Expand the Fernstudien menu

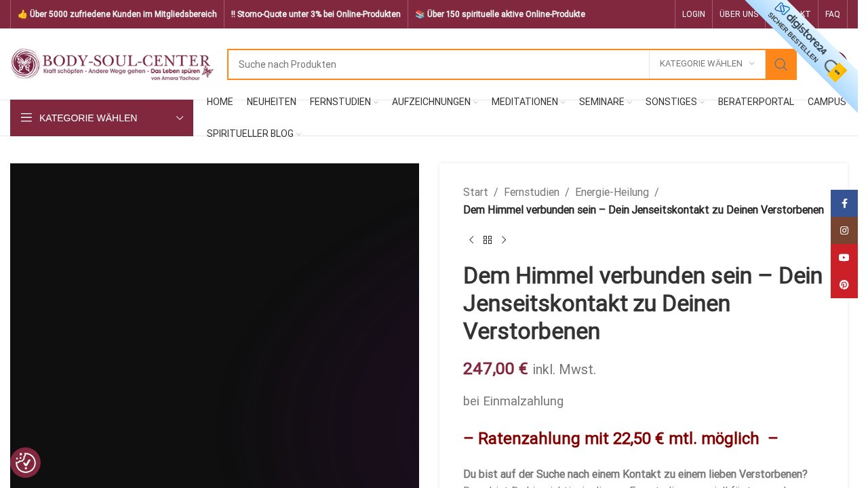coord(344,102)
